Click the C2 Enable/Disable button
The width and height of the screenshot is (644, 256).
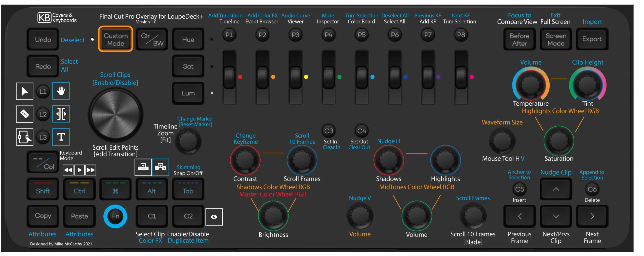pyautogui.click(x=188, y=216)
